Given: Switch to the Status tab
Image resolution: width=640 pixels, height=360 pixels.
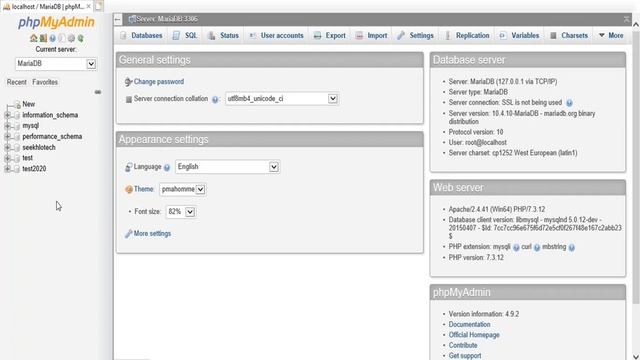Looking at the screenshot, I should [223, 36].
